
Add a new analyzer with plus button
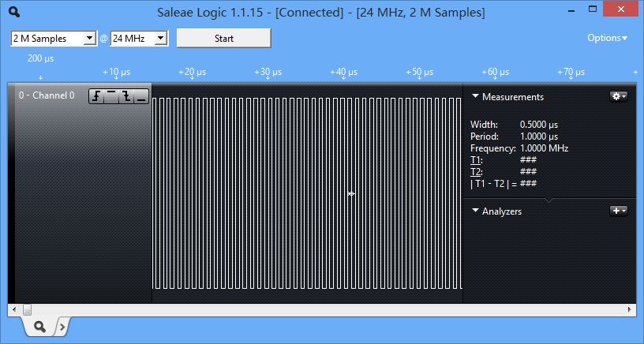click(619, 211)
